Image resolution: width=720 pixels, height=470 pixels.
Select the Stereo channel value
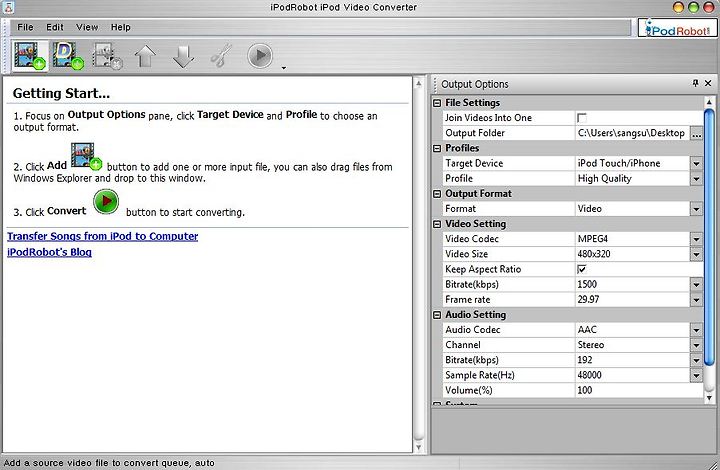point(591,345)
